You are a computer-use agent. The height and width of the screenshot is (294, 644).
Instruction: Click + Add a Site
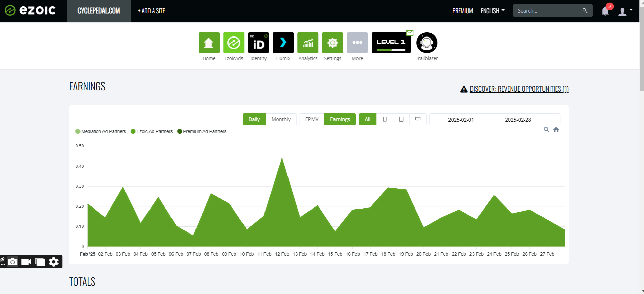[x=152, y=11]
